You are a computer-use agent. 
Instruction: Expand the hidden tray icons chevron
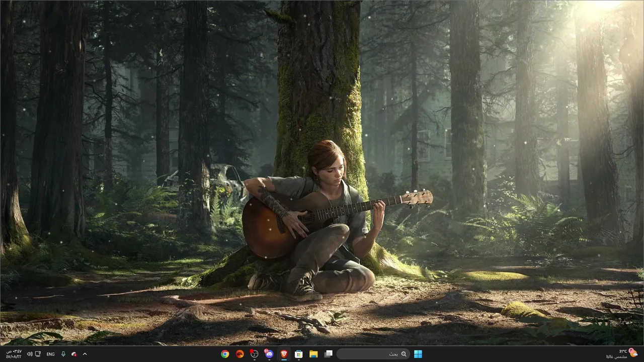[x=85, y=354]
